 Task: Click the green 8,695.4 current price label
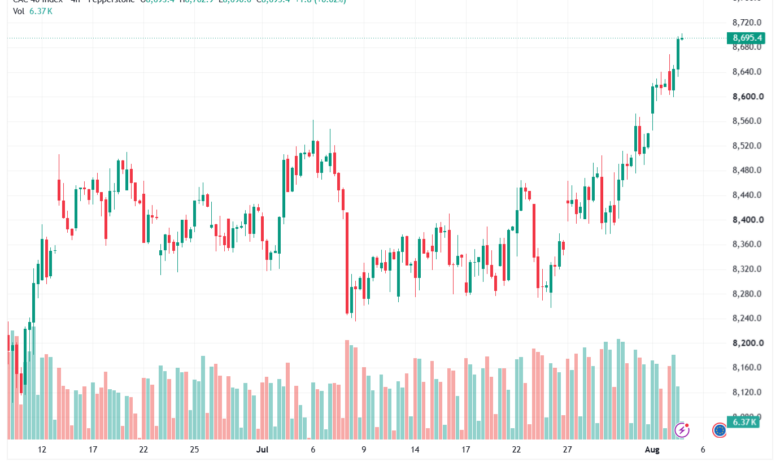pyautogui.click(x=746, y=38)
